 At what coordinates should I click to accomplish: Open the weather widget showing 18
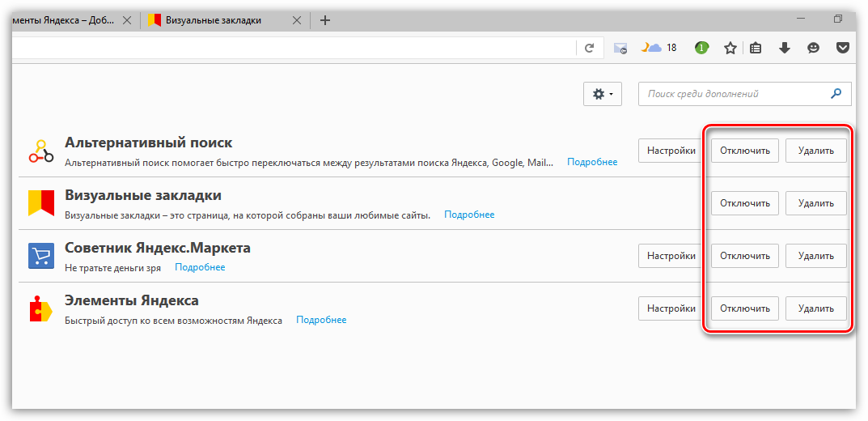659,48
